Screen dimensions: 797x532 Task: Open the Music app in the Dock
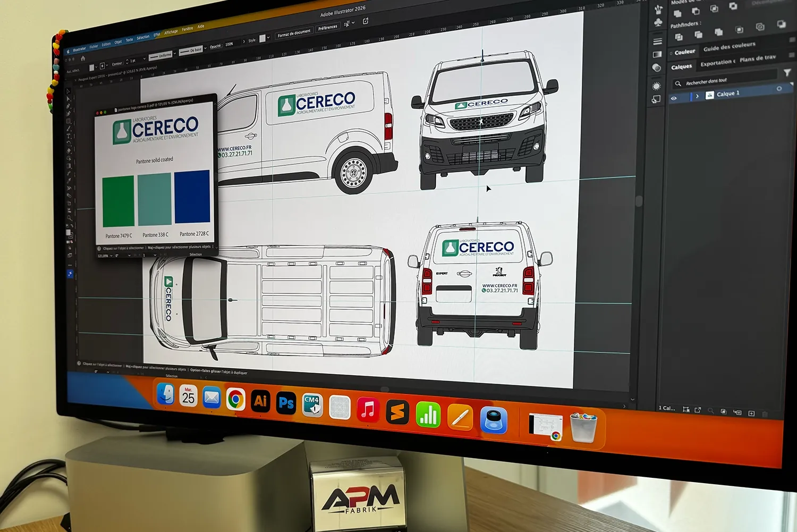pos(368,410)
